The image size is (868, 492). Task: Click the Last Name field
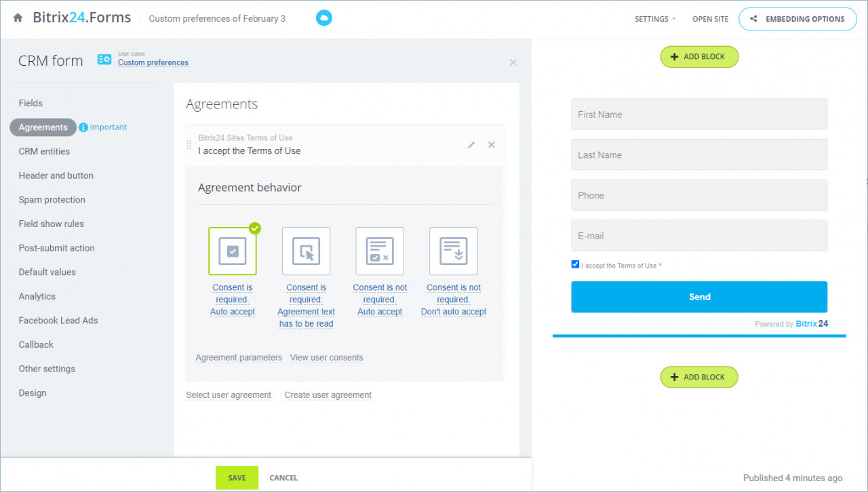(699, 155)
